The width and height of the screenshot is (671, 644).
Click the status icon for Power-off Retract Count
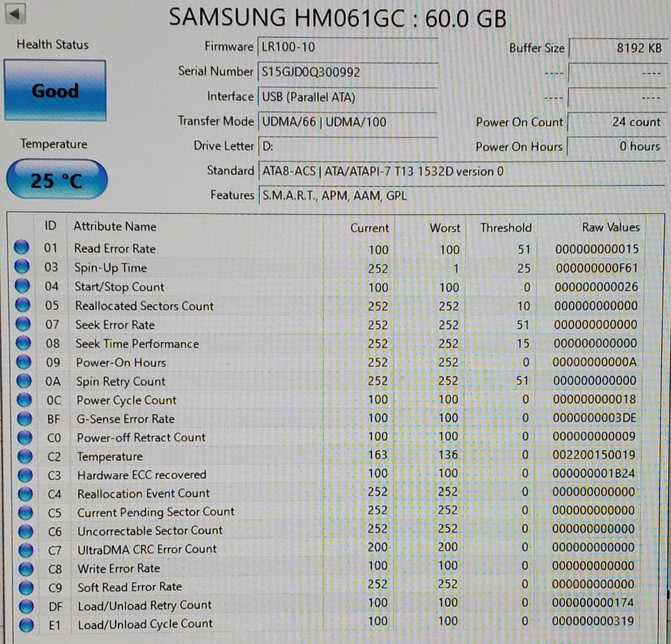(x=25, y=437)
